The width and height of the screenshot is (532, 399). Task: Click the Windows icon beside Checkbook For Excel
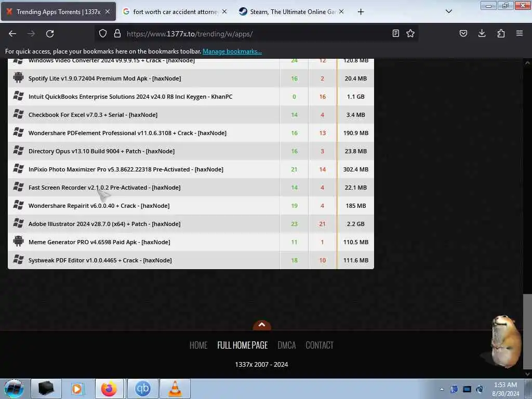coord(18,114)
